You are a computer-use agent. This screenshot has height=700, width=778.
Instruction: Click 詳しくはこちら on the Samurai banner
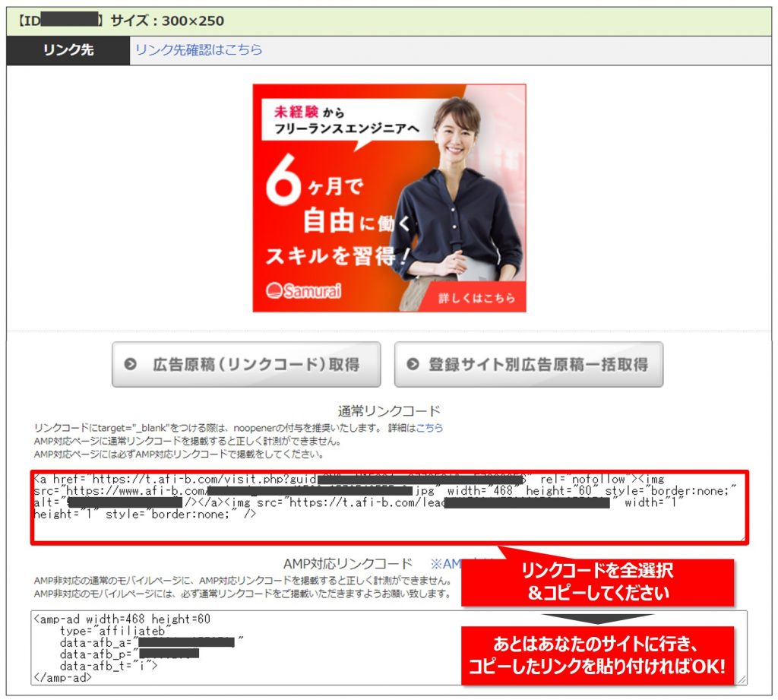(476, 297)
